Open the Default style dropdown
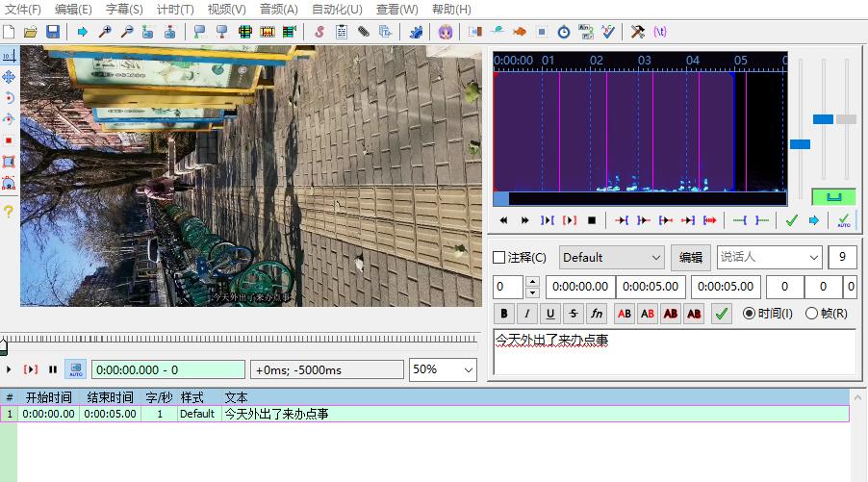The height and width of the screenshot is (482, 868). 612,258
